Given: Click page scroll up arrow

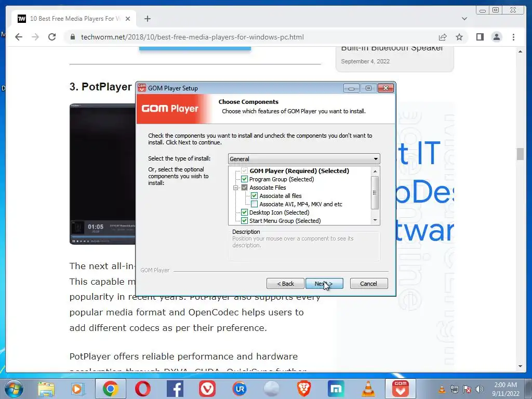Looking at the screenshot, I should 520,51.
